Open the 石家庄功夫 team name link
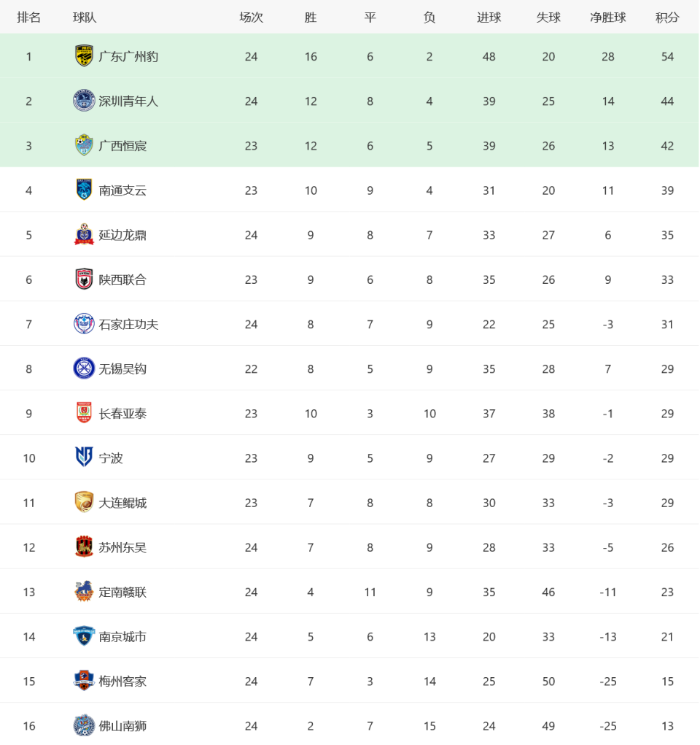Viewport: 700px width, 745px height. click(128, 325)
